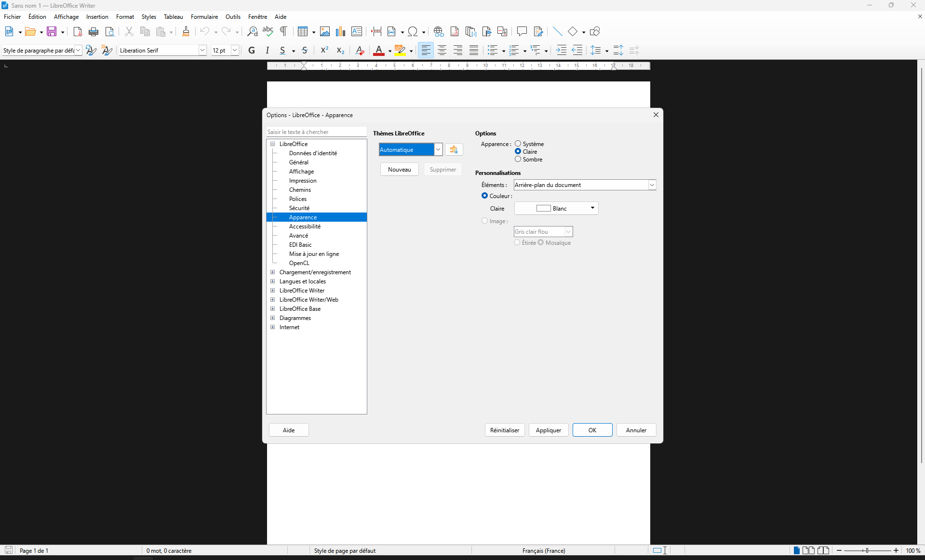Click the add more themes extension icon

(454, 150)
